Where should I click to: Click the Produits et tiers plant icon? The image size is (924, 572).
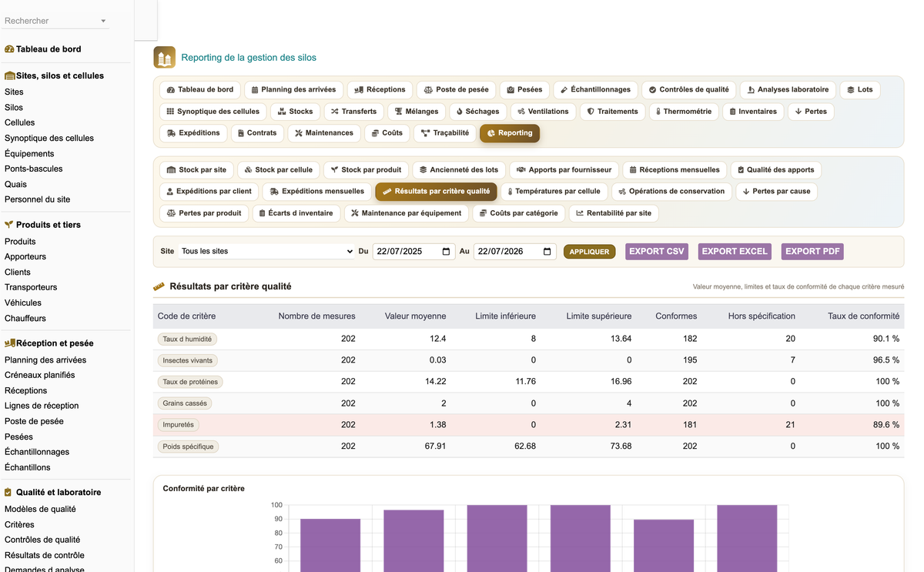click(x=9, y=225)
